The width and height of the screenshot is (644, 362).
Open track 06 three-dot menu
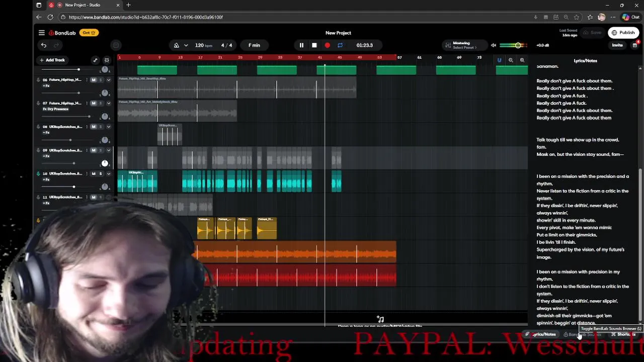click(87, 80)
